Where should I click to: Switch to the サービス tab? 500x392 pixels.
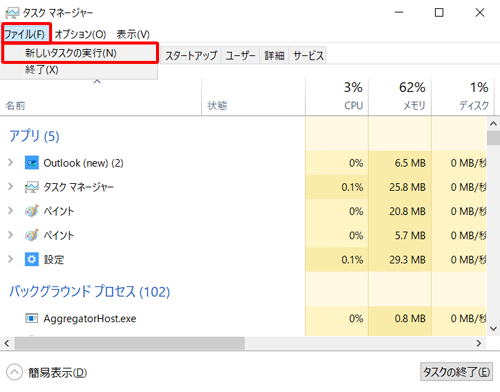click(x=308, y=55)
